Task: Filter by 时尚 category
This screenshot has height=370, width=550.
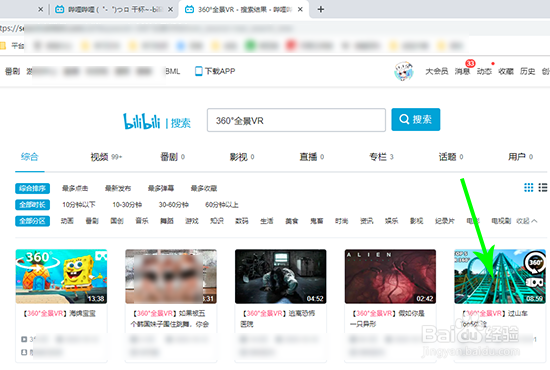Action: click(342, 221)
